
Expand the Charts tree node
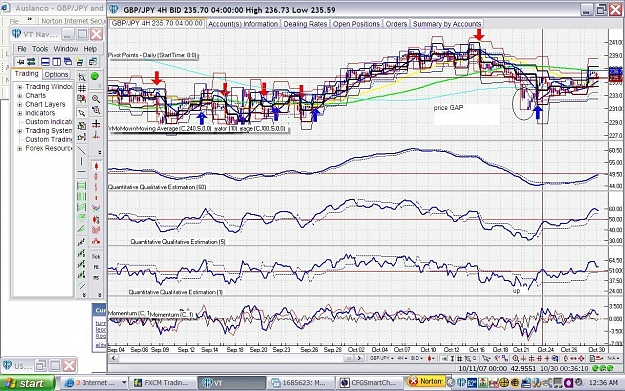(x=20, y=96)
